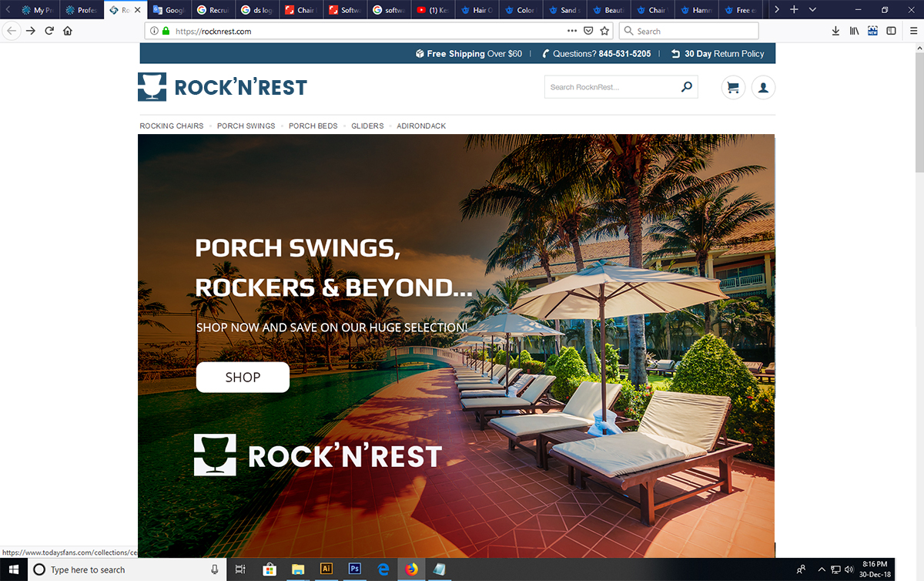The width and height of the screenshot is (924, 581).
Task: Click the page vertical scrollbar
Action: coord(919,301)
